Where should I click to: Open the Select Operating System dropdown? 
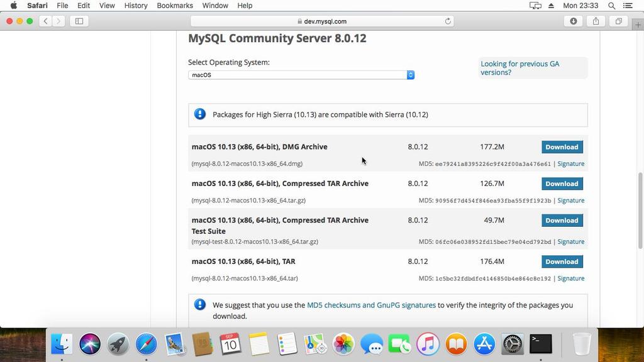(301, 75)
